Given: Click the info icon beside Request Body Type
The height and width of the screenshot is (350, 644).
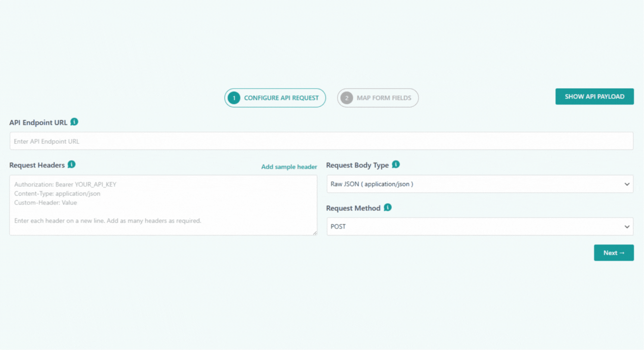Looking at the screenshot, I should click(396, 164).
